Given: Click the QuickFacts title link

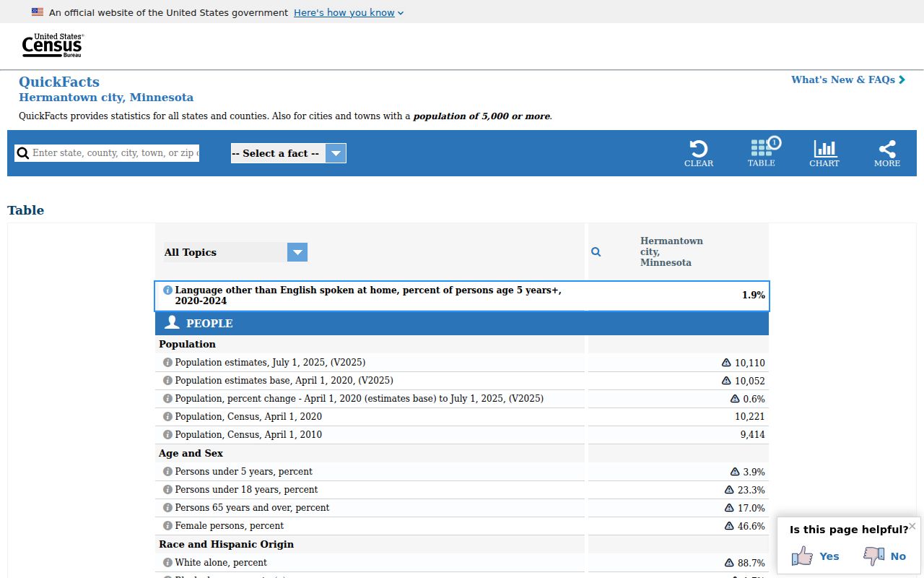Looking at the screenshot, I should (59, 82).
